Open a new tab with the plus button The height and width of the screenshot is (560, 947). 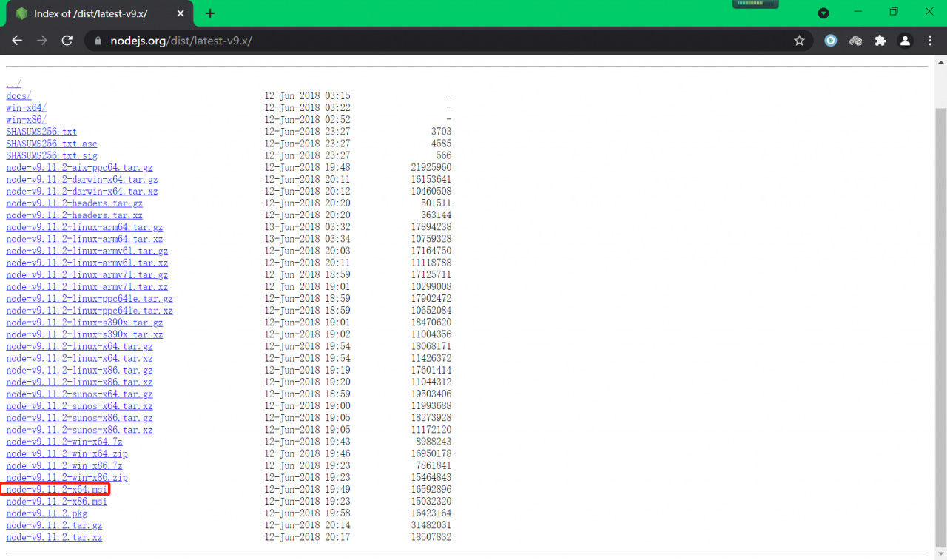[211, 13]
